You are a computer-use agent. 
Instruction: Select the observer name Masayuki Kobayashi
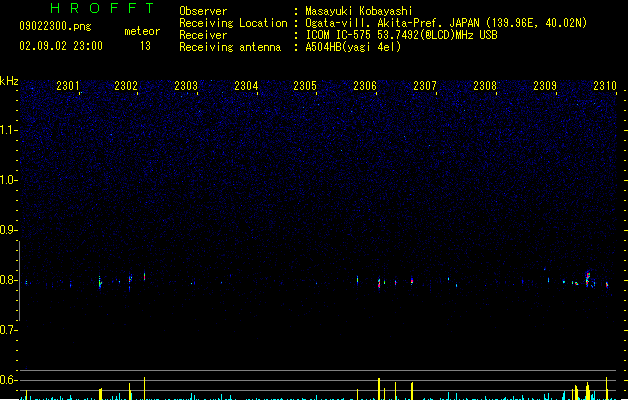[x=359, y=11]
